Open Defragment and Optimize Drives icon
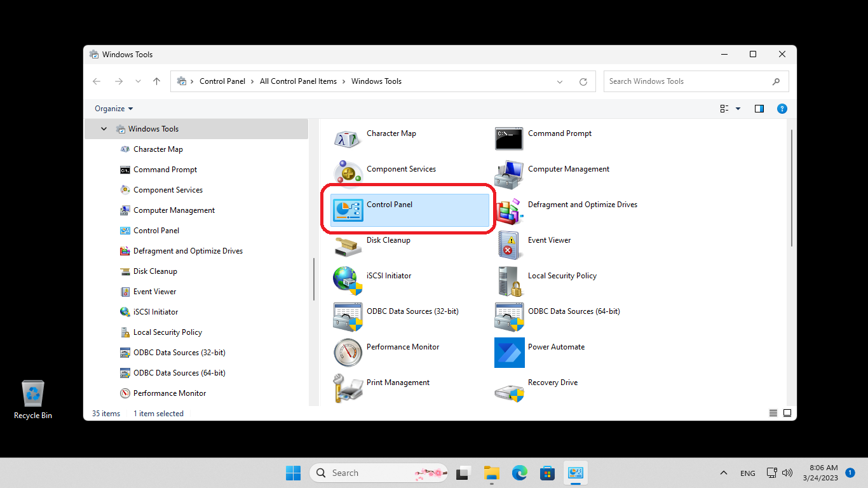The height and width of the screenshot is (488, 868). [509, 210]
